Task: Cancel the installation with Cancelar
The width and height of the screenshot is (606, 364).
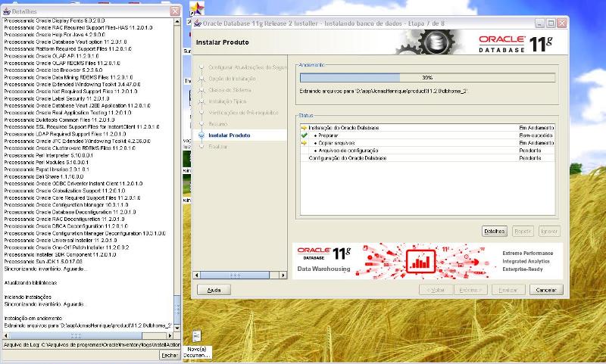Action: [x=546, y=290]
